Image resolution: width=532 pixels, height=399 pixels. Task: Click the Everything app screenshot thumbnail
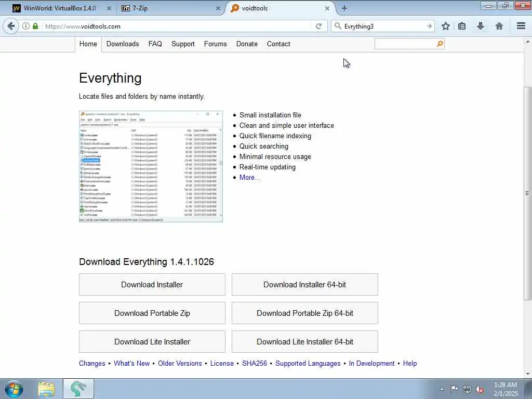(x=151, y=166)
